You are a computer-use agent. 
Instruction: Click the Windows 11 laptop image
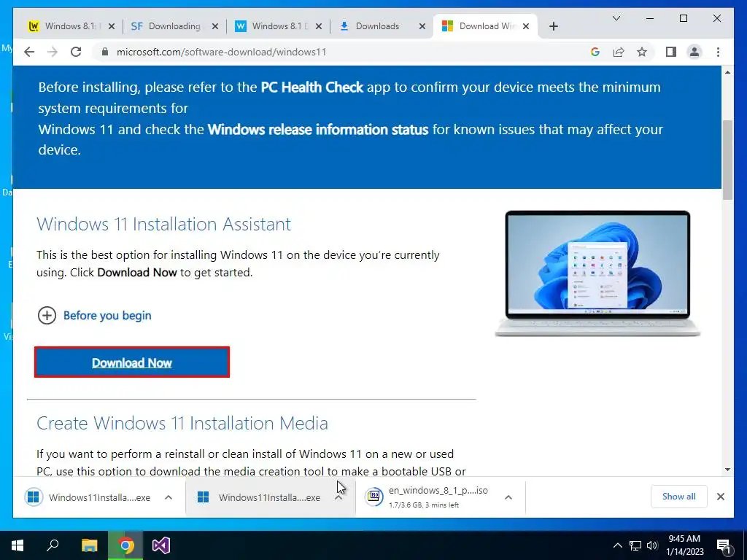597,273
